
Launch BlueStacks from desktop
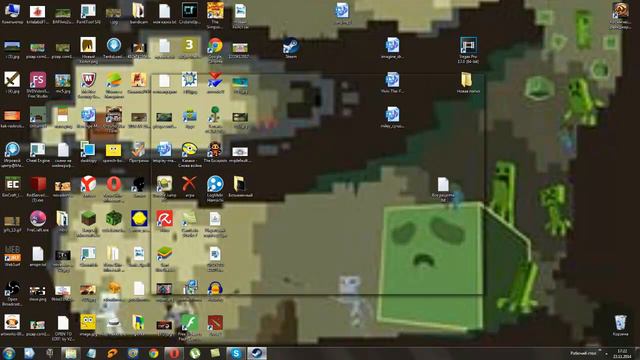pos(164,253)
